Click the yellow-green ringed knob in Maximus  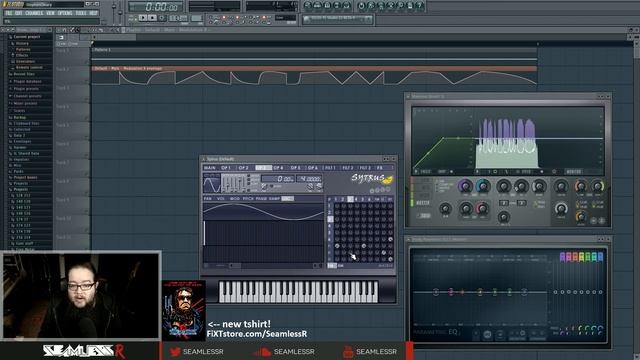pos(598,187)
